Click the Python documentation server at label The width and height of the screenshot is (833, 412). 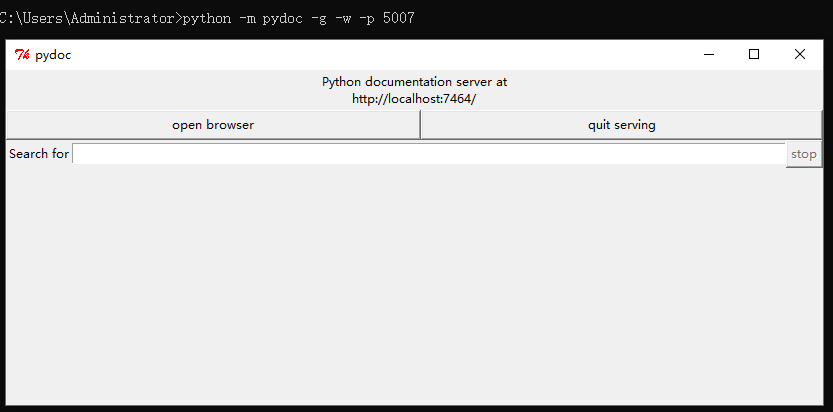click(x=414, y=82)
